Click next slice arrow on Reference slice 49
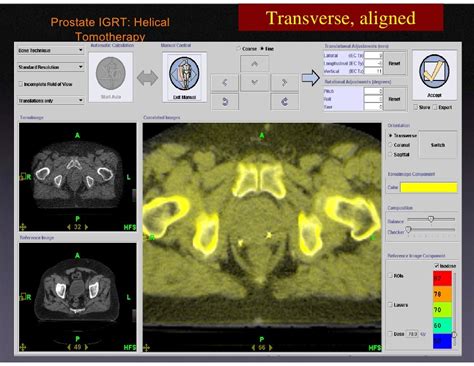This screenshot has width=474, height=366. (x=86, y=347)
